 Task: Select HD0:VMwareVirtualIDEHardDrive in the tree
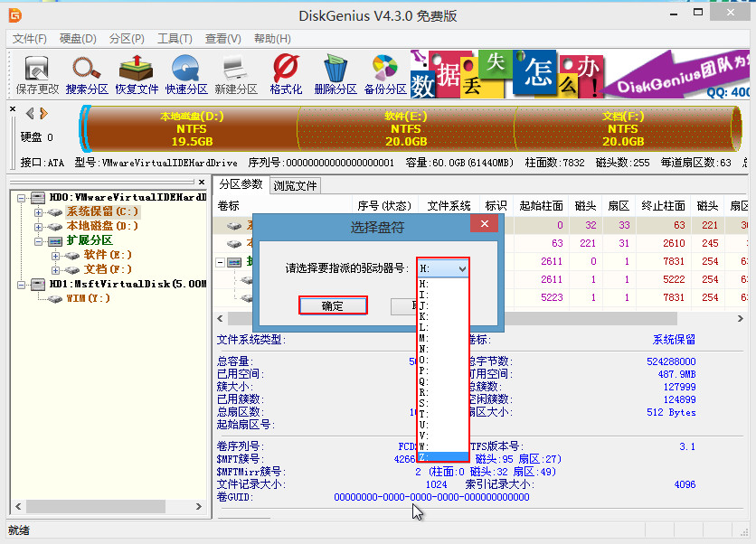pos(128,197)
